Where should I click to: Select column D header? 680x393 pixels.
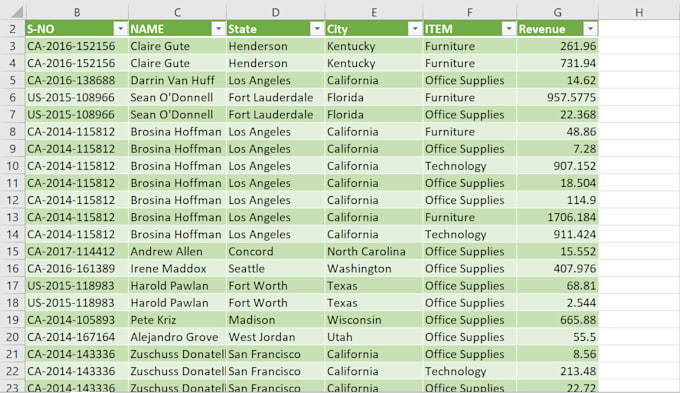coord(275,12)
